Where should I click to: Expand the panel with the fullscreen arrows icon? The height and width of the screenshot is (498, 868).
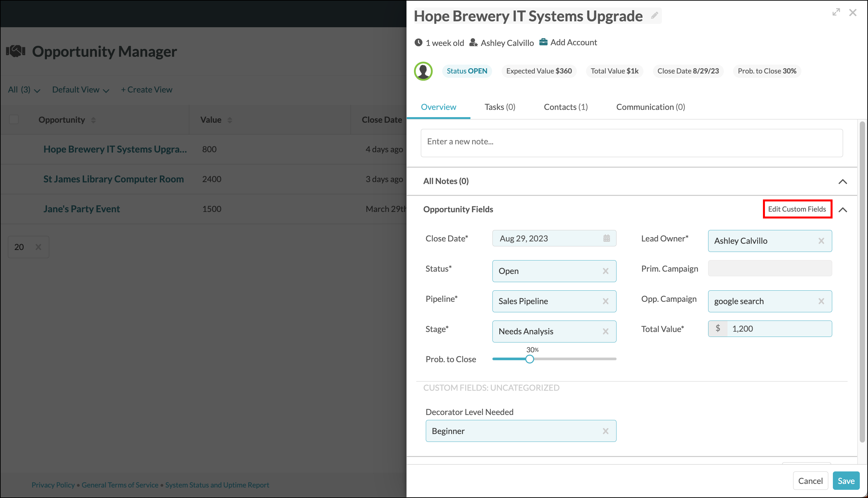(x=836, y=12)
